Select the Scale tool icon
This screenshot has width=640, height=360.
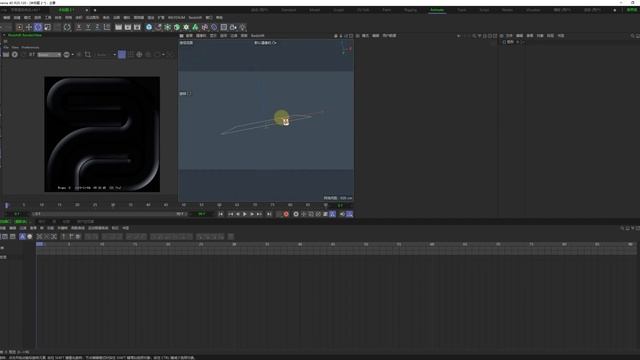click(x=47, y=27)
